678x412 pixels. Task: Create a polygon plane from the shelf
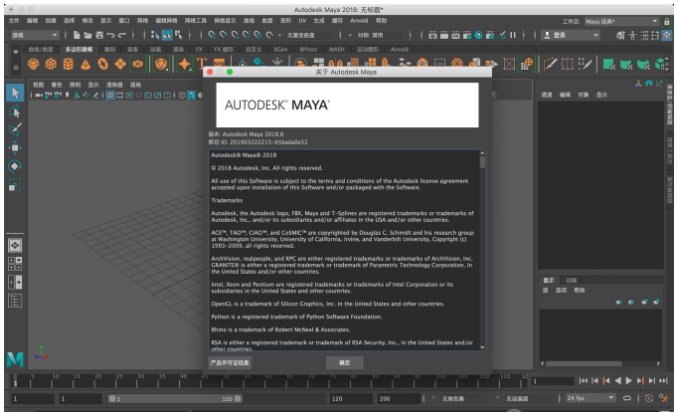[120, 64]
